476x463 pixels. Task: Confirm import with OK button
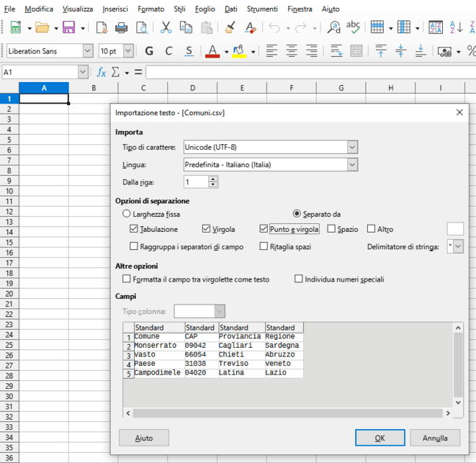coord(380,438)
